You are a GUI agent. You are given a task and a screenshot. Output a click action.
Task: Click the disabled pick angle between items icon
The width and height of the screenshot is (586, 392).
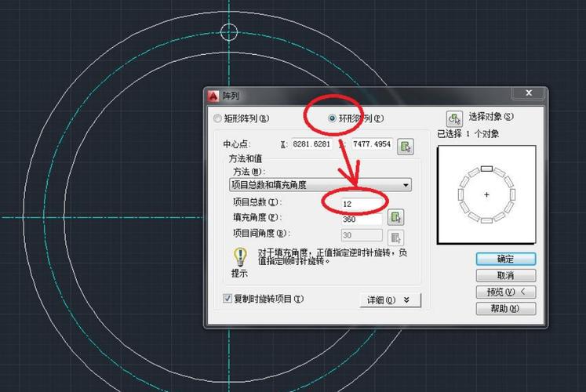point(395,238)
